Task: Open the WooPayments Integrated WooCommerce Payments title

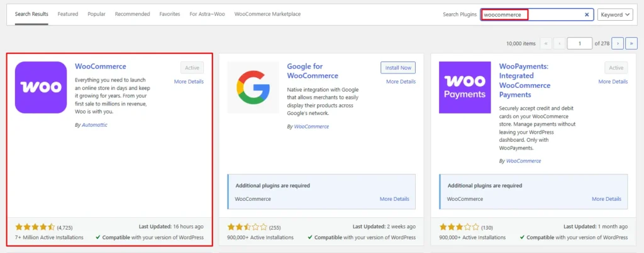Action: pyautogui.click(x=525, y=80)
